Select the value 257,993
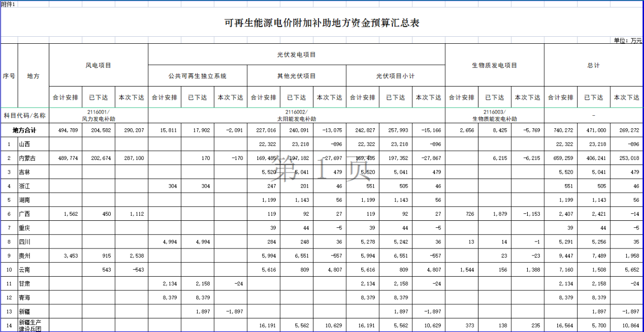644x332 pixels. [x=397, y=130]
